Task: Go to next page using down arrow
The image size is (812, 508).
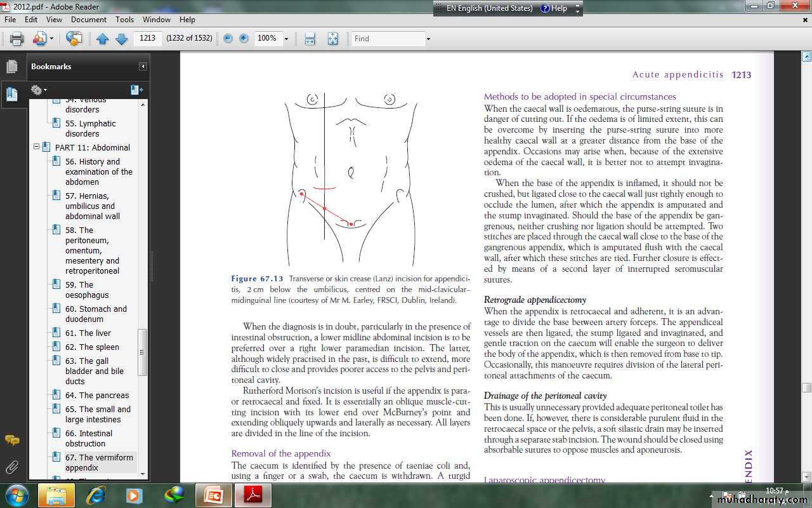Action: click(x=122, y=39)
